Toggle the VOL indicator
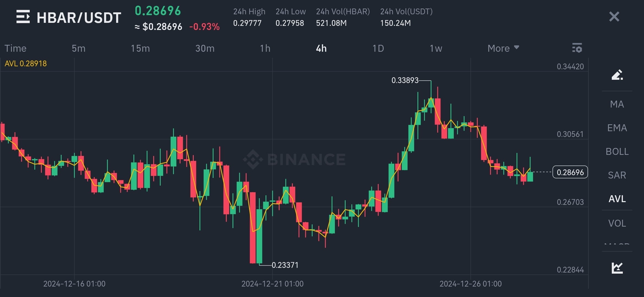The image size is (644, 297). [617, 223]
